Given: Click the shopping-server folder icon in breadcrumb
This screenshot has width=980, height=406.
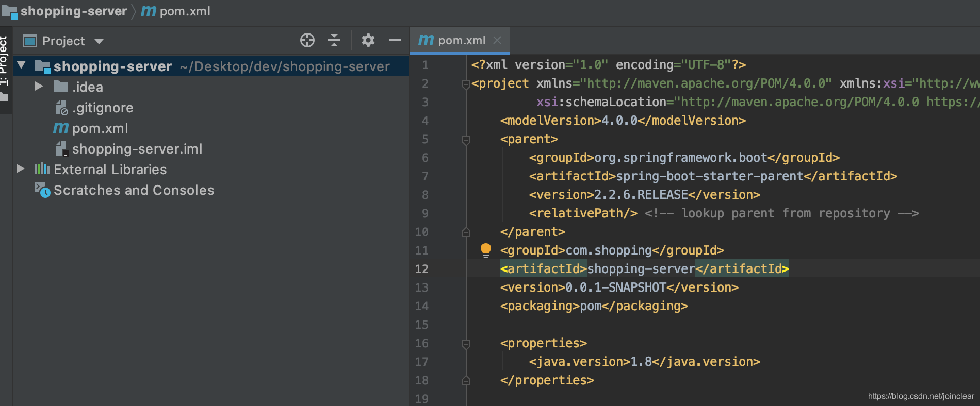Looking at the screenshot, I should pos(9,11).
